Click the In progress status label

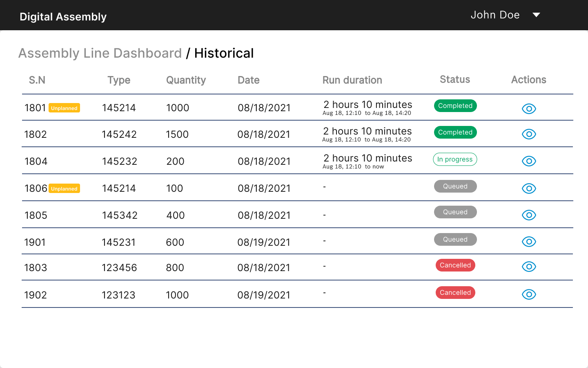tap(455, 159)
